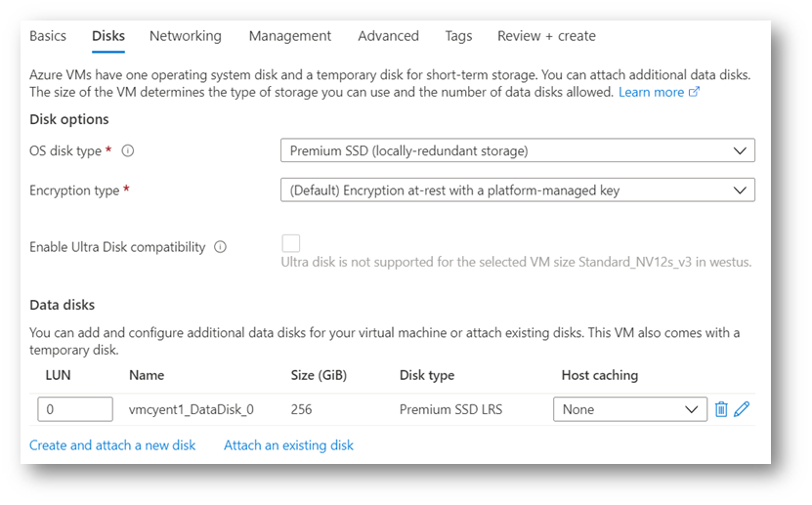Click the LUN input field showing 0
The width and height of the screenshot is (812, 505).
pyautogui.click(x=75, y=409)
